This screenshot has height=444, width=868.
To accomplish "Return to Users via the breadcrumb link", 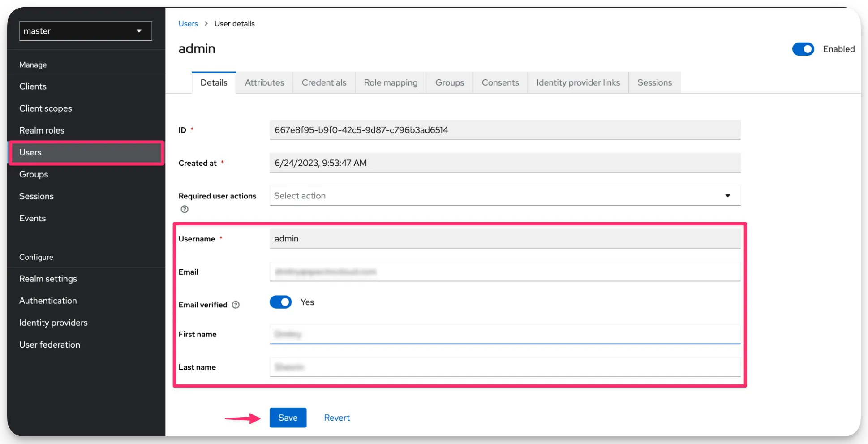I will pyautogui.click(x=188, y=23).
